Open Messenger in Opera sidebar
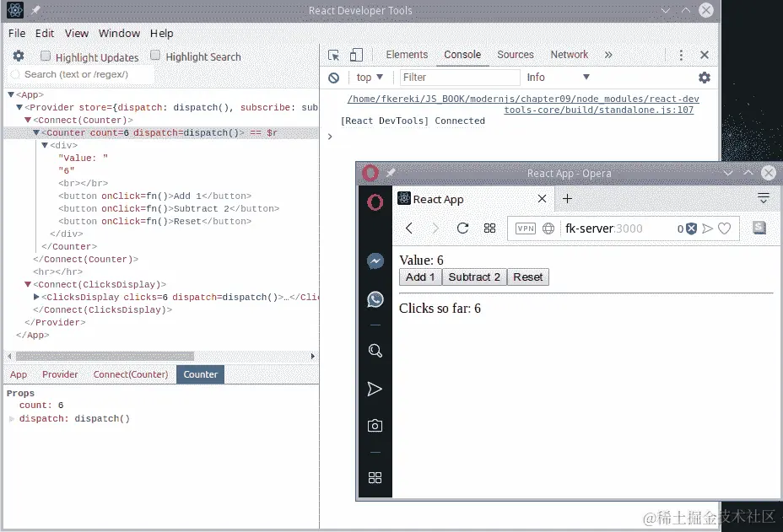The image size is (783, 532). click(x=375, y=261)
